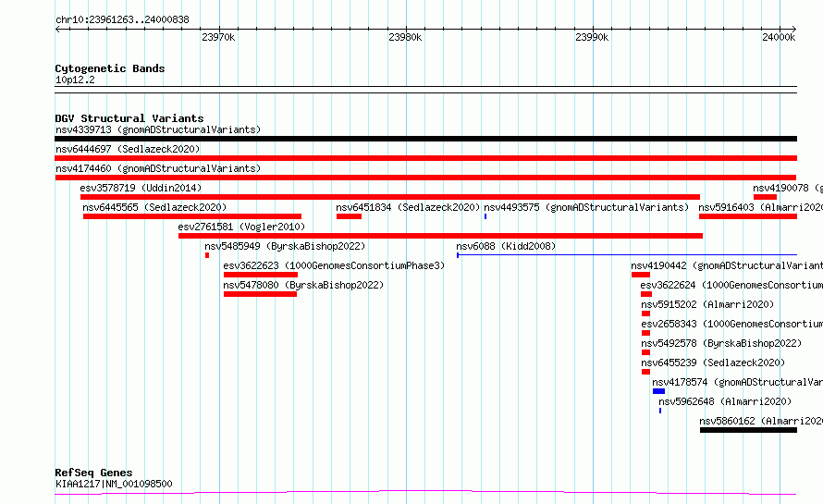This screenshot has height=504, width=823.
Task: Click the esv2761581 long red bar
Action: [x=440, y=236]
